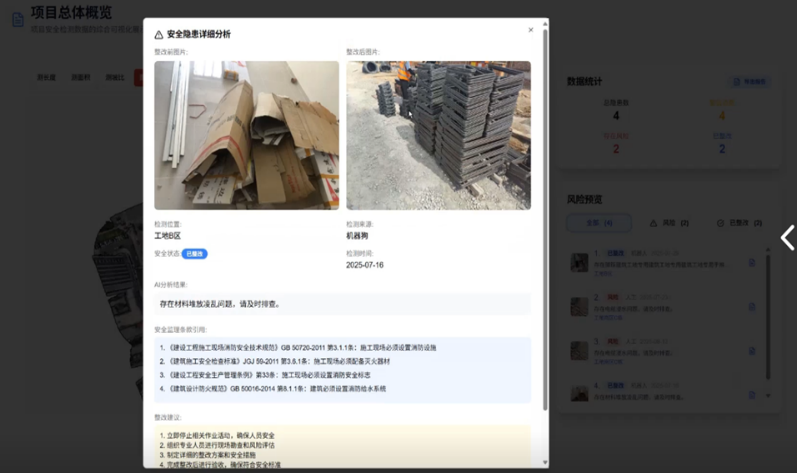This screenshot has width=797, height=473.
Task: Click the warning triangle icon in dialog title
Action: pyautogui.click(x=159, y=34)
